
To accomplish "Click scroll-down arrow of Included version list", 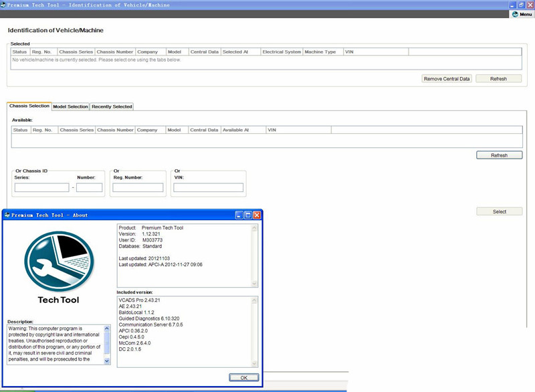I will coord(254,364).
